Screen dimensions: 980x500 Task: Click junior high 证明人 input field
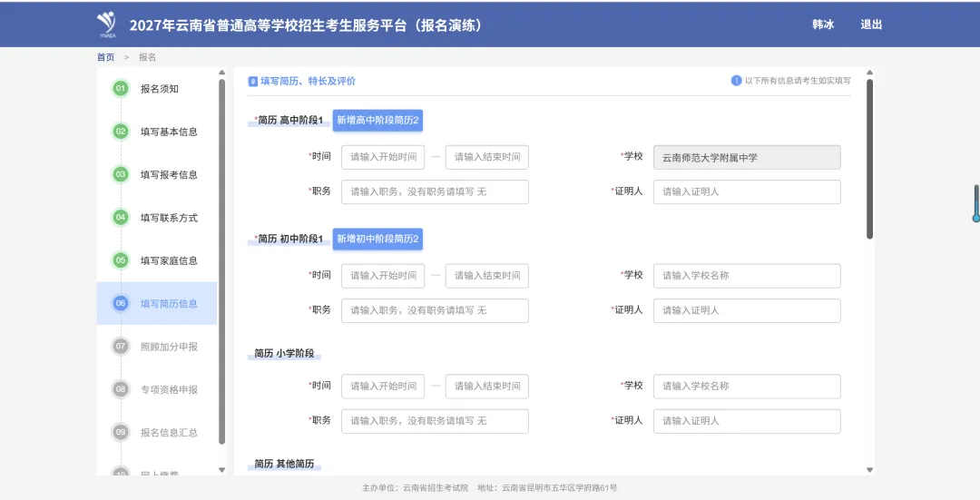click(747, 310)
